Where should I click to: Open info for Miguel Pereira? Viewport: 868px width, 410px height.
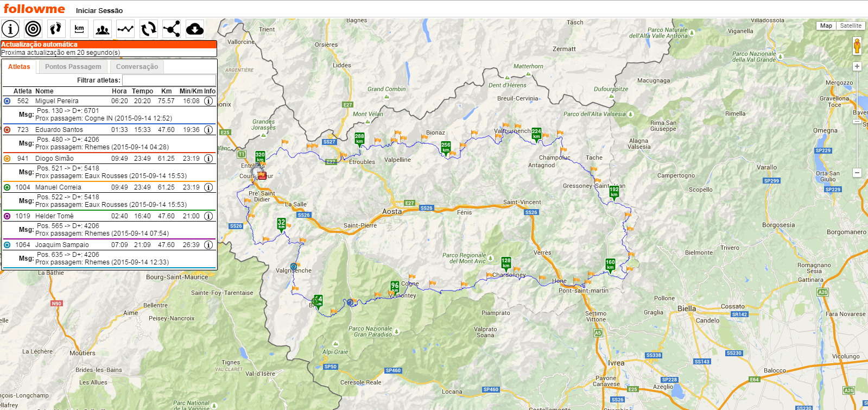click(208, 101)
